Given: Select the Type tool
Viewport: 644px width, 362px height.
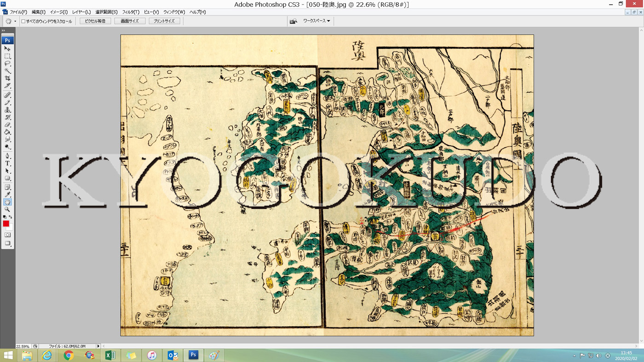Looking at the screenshot, I should coord(7,164).
